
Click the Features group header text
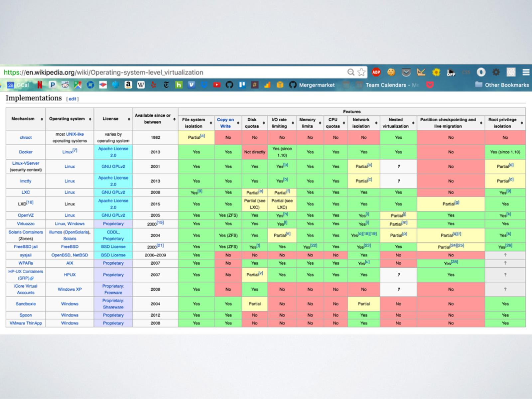(352, 112)
